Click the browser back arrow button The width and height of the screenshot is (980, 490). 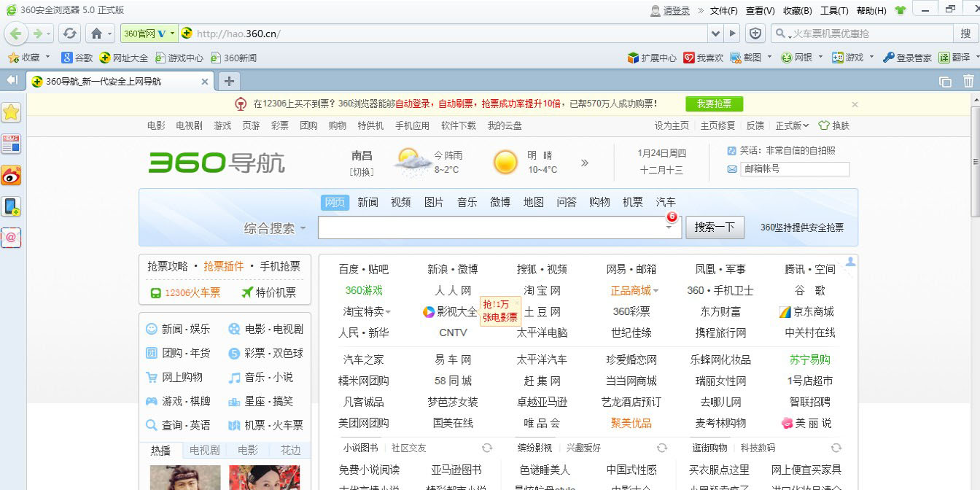(16, 34)
